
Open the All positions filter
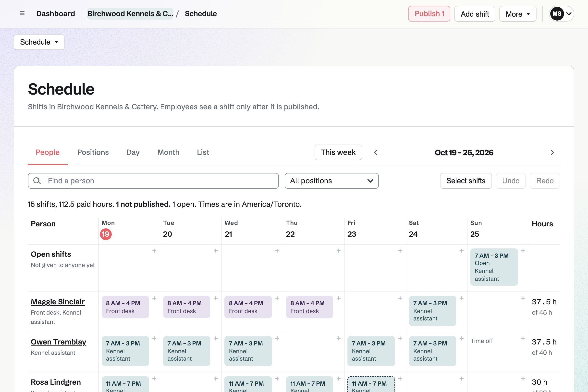[331, 181]
